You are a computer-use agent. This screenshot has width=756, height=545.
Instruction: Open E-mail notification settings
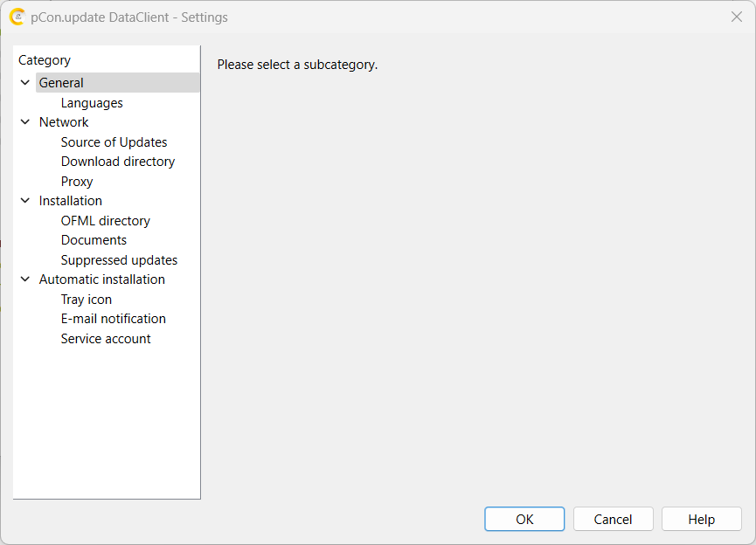[114, 319]
